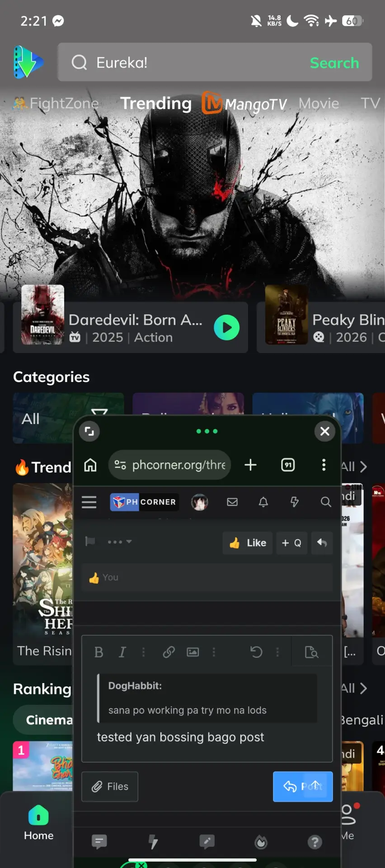Open a new browser tab

(x=250, y=465)
